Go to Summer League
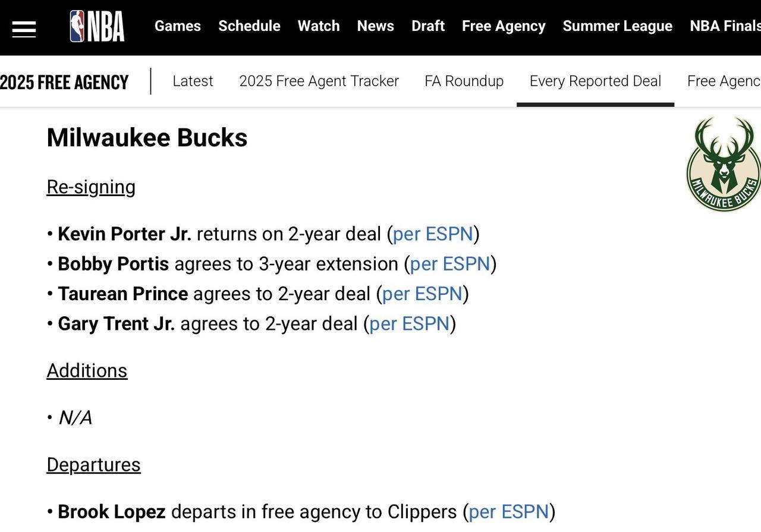Image resolution: width=761 pixels, height=532 pixels. [618, 26]
